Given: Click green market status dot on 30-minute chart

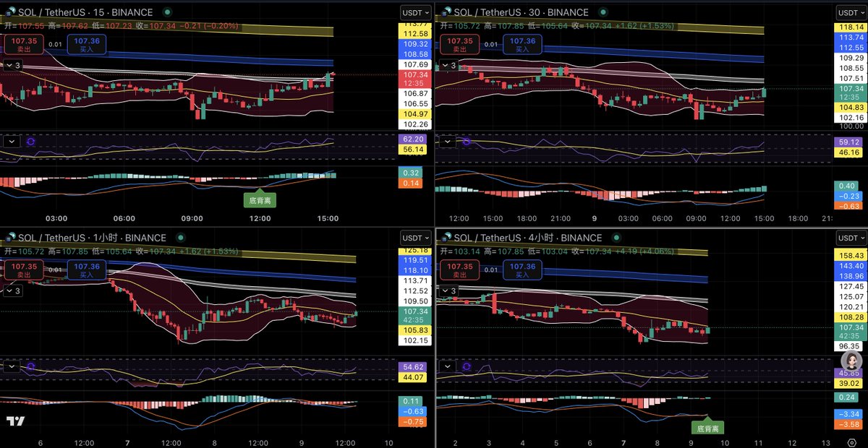Looking at the screenshot, I should [605, 12].
